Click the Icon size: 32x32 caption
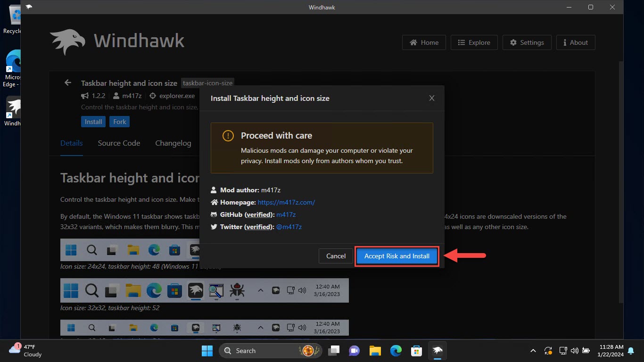Viewport: 644px width, 362px height. coord(110,308)
